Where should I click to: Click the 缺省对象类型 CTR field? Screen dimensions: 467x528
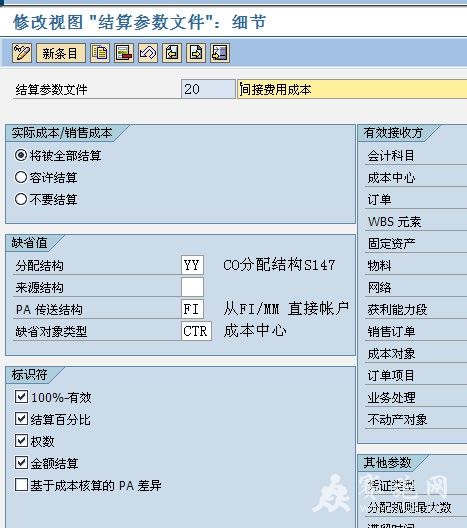pyautogui.click(x=196, y=331)
